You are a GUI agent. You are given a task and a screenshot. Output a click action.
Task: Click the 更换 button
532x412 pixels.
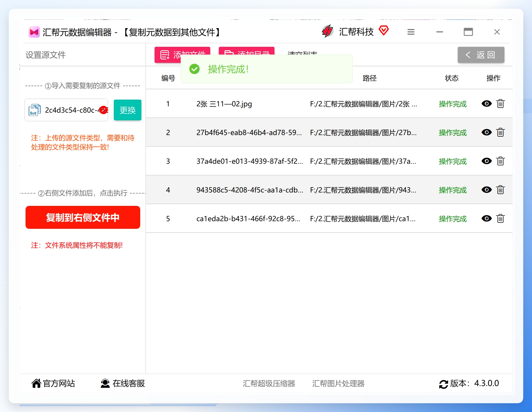tap(128, 110)
